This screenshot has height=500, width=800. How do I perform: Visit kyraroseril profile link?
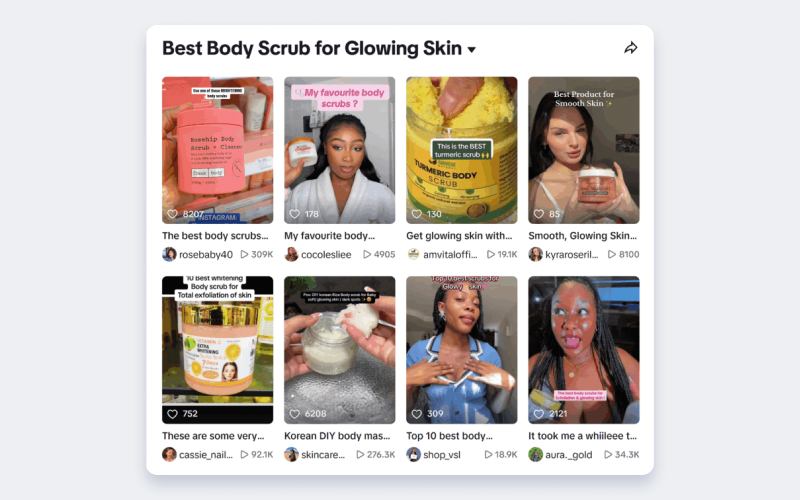click(x=571, y=255)
